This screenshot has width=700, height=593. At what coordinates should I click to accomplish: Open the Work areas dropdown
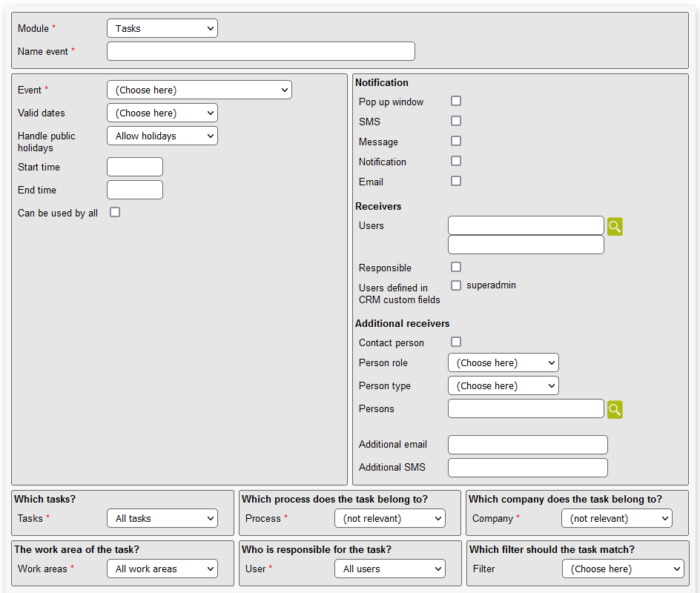(x=162, y=569)
